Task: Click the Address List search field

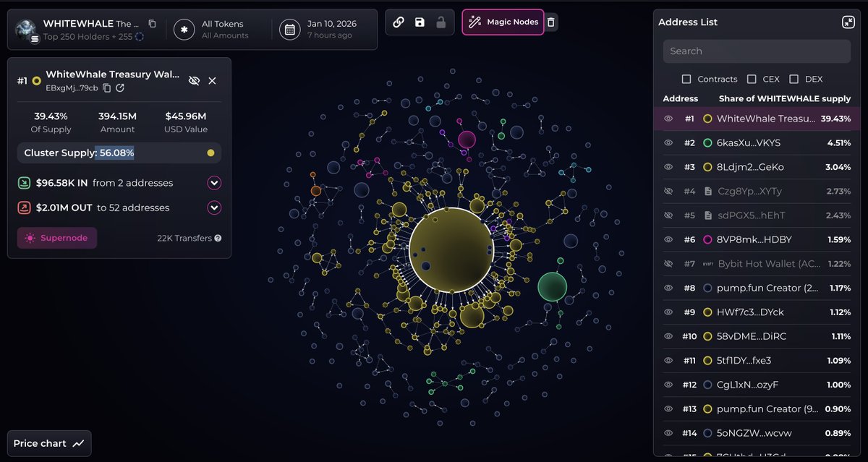Action: click(757, 51)
